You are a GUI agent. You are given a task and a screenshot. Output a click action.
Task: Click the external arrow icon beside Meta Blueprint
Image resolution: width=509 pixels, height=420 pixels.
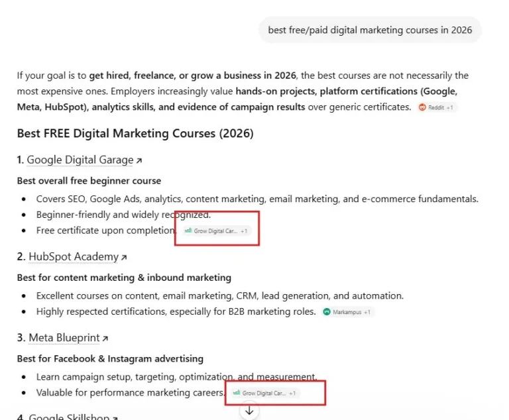105,339
